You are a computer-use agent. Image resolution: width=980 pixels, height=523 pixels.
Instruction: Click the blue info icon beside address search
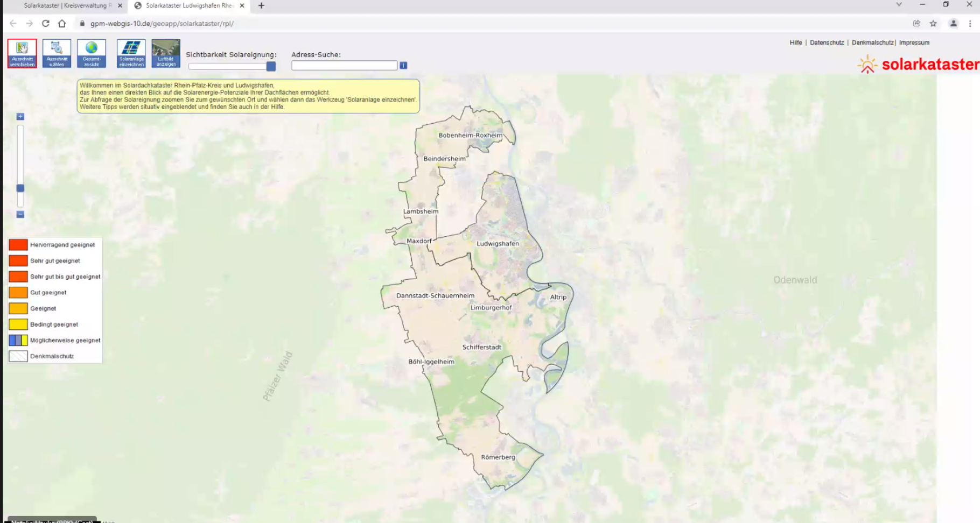pos(403,66)
